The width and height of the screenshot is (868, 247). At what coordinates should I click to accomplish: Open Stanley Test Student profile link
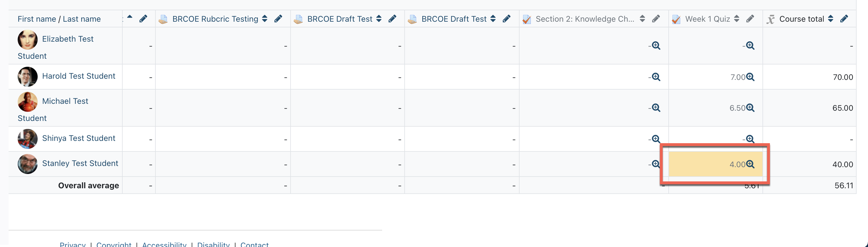click(x=80, y=163)
